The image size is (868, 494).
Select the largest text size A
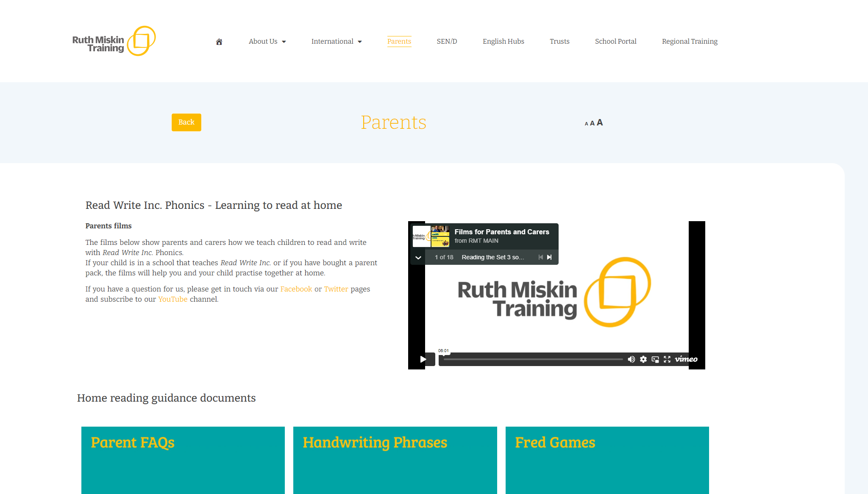(x=600, y=122)
